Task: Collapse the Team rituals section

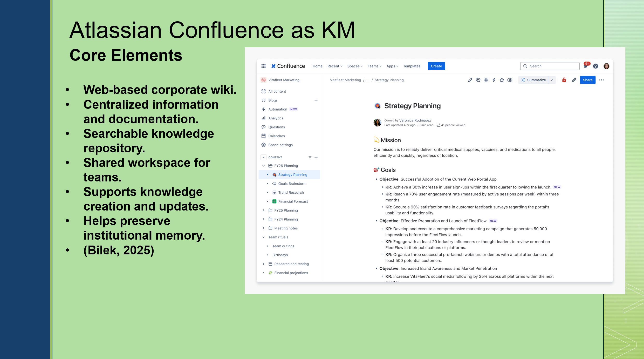Action: (x=263, y=237)
